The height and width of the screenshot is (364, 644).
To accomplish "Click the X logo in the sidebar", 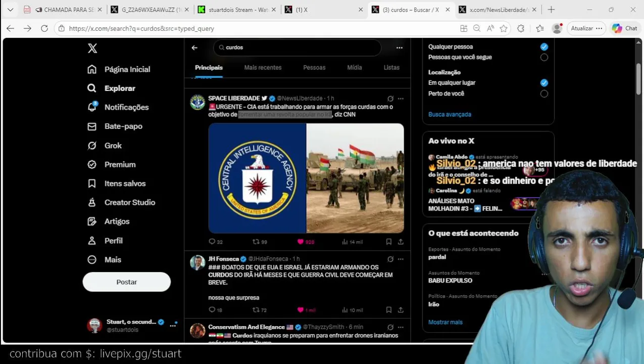I will point(92,48).
